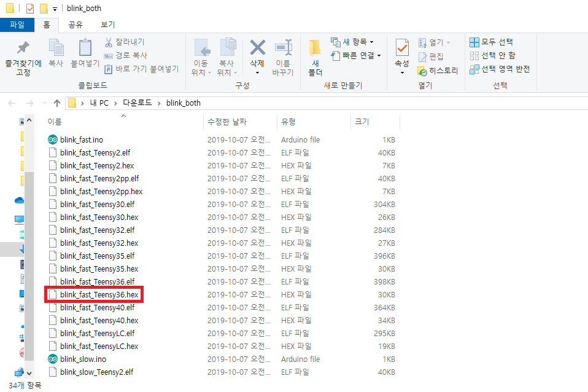
Task: Switch to the 공유 share ribbon tab
Action: [x=75, y=25]
